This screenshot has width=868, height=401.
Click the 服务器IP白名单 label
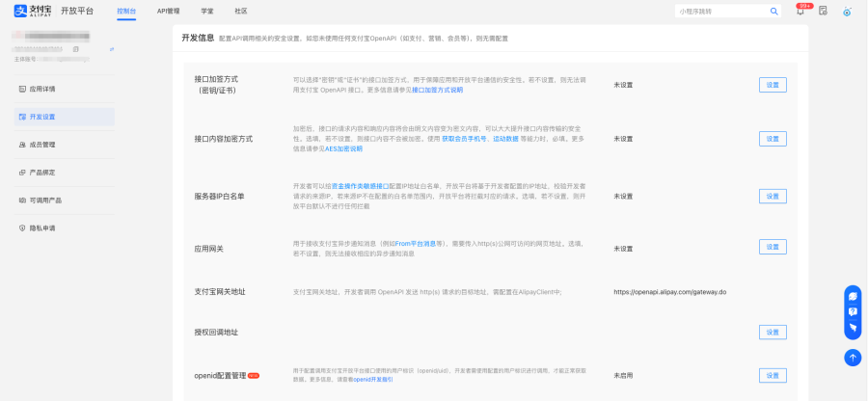coord(219,197)
